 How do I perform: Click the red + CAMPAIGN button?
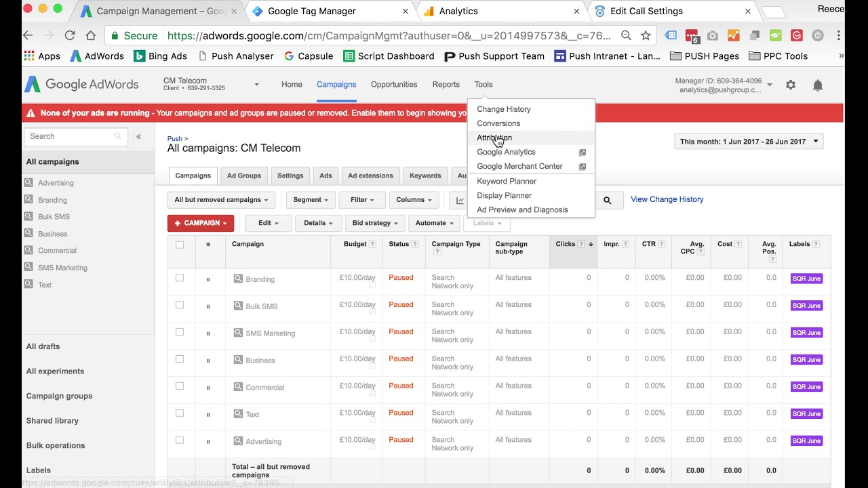pyautogui.click(x=201, y=223)
